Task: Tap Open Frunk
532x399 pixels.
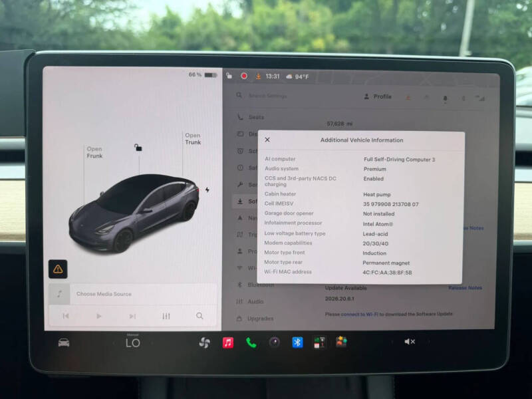Action: click(x=94, y=152)
